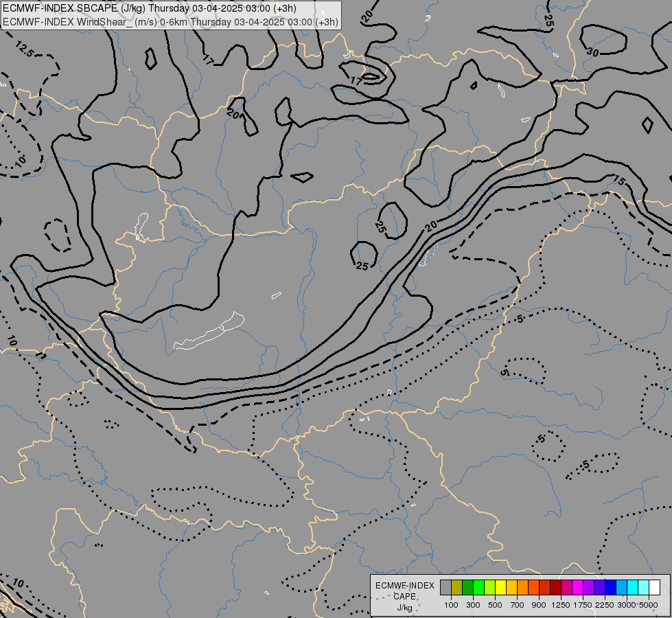
Task: Click the "500" legend tick label
Action: (495, 605)
